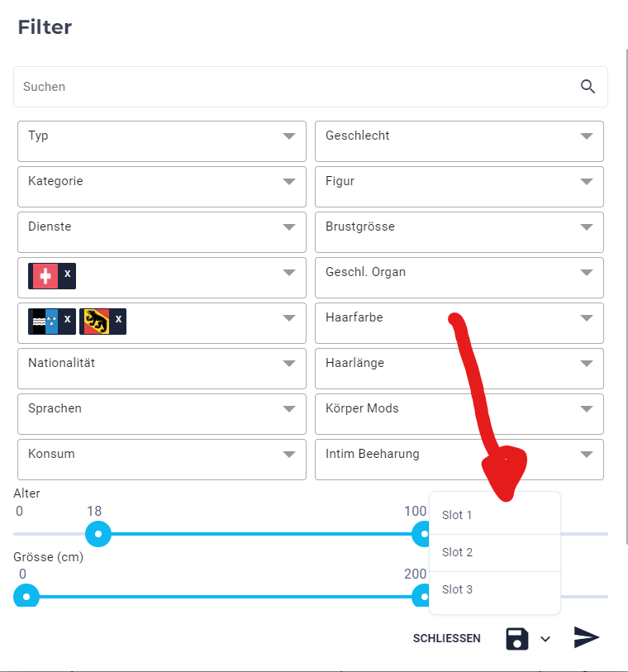Screen dimensions: 628x672
Task: Click the send arrow icon
Action: pos(586,637)
